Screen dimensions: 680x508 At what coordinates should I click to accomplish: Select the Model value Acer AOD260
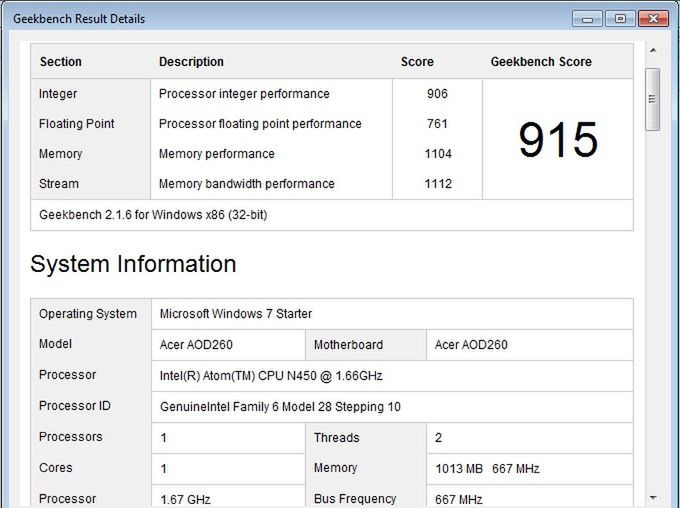click(196, 345)
